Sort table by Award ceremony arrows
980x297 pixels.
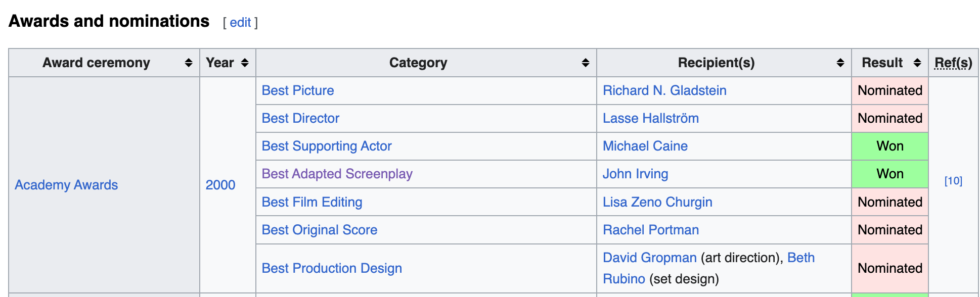coord(189,63)
